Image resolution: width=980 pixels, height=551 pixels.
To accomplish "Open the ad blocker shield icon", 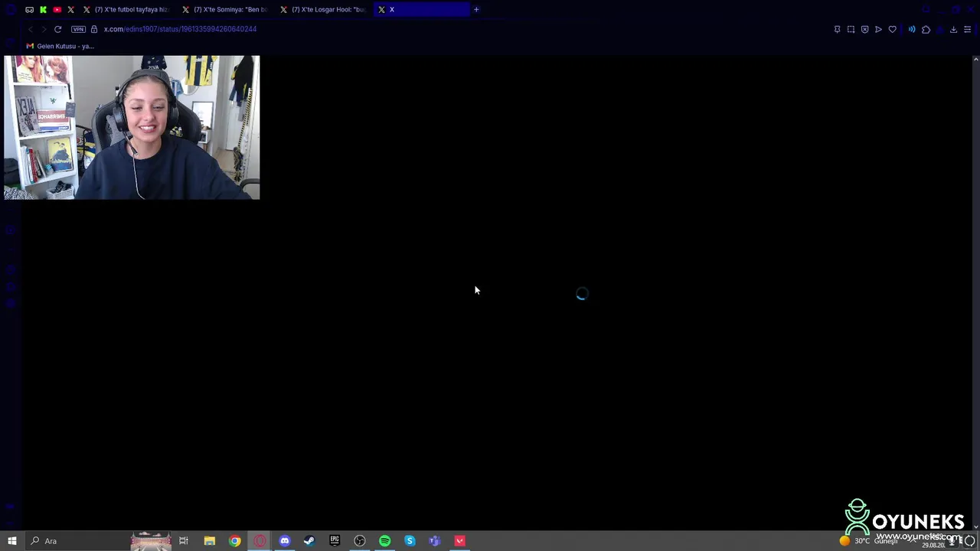I will (864, 29).
